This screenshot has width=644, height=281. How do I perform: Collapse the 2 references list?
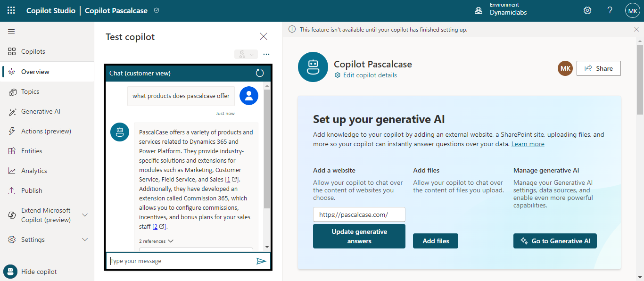pos(157,241)
